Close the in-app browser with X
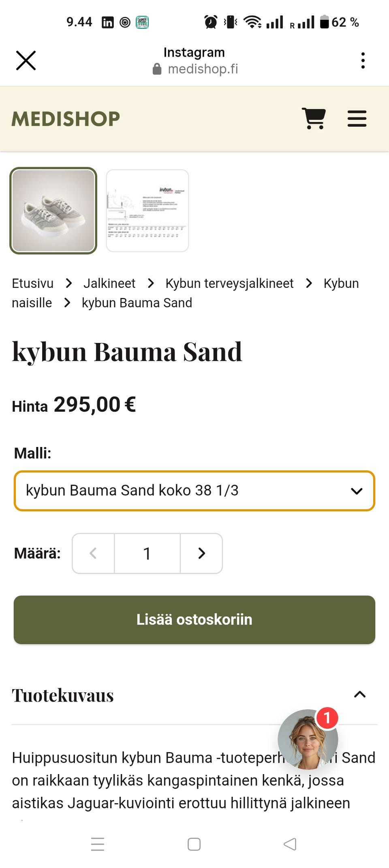 (26, 60)
